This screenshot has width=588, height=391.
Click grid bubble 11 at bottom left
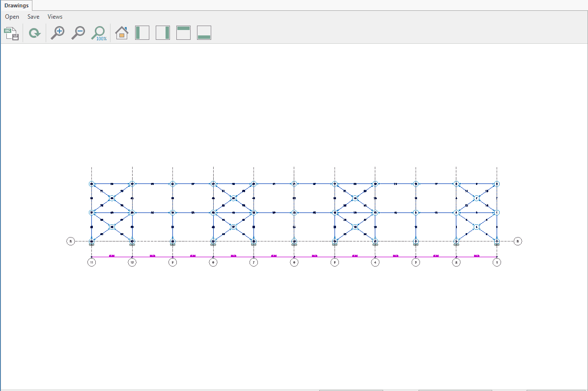point(91,263)
